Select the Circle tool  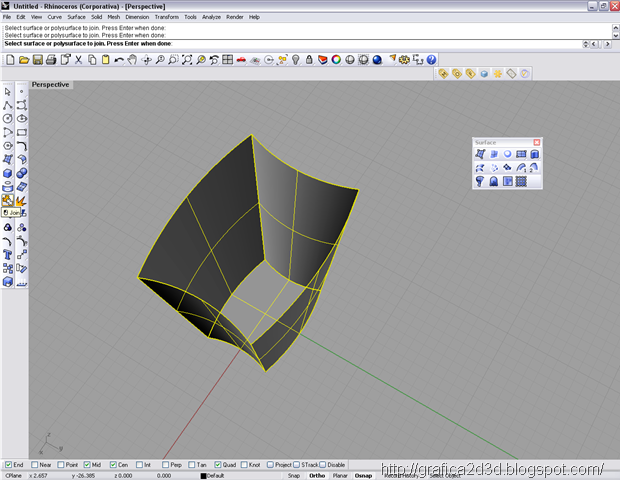tap(8, 119)
